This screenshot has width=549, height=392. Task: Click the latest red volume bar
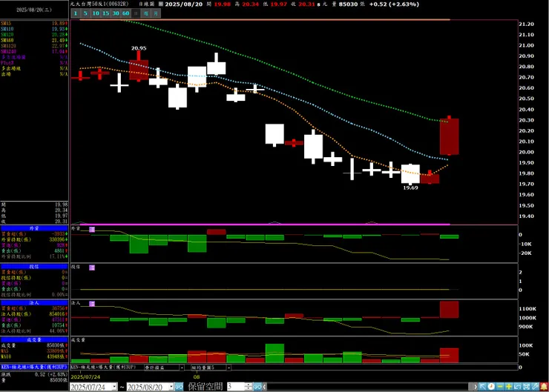[x=449, y=355]
